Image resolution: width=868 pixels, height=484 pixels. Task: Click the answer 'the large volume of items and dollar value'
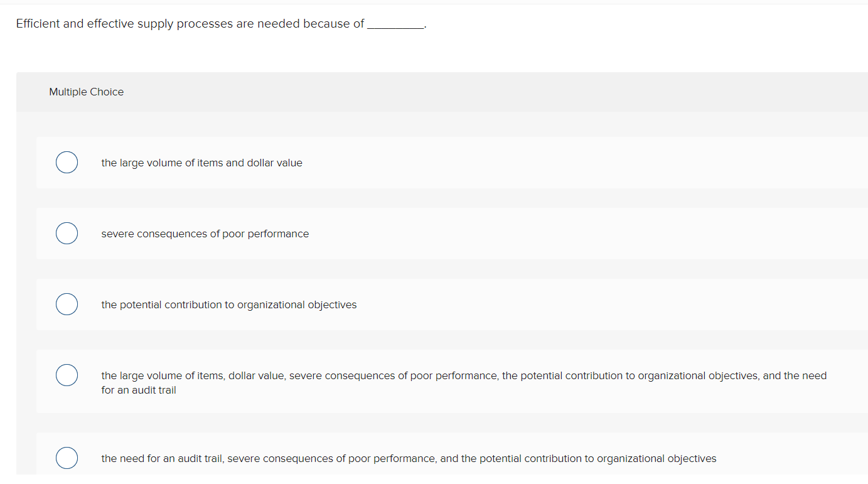pyautogui.click(x=201, y=163)
